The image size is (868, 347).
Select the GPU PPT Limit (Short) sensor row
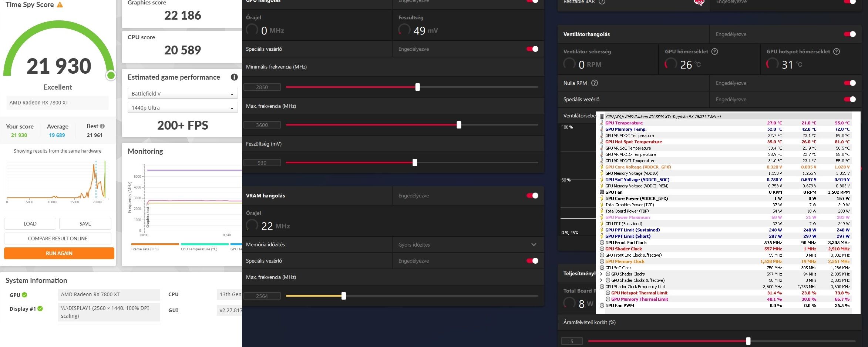click(725, 236)
